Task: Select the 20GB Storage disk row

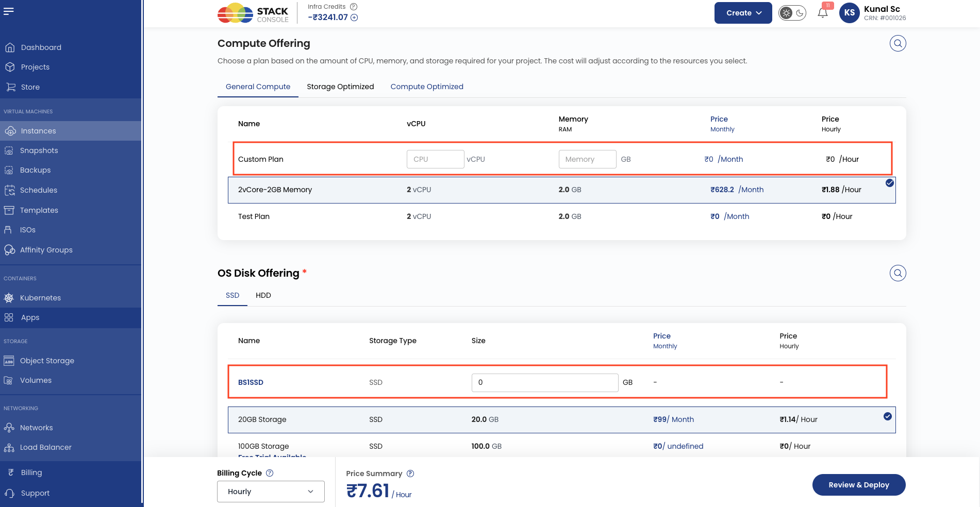Action: (561, 419)
